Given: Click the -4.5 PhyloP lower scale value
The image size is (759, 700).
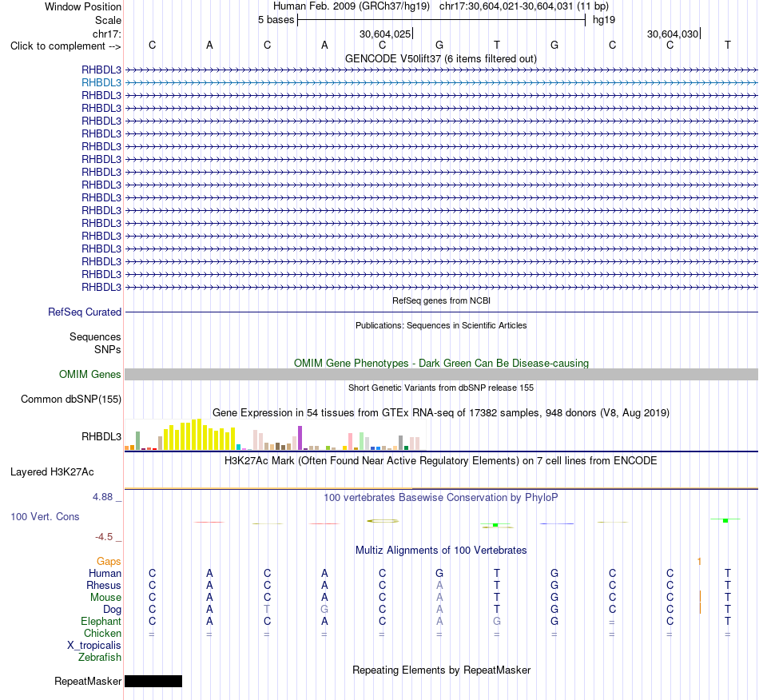Looking at the screenshot, I should click(104, 536).
